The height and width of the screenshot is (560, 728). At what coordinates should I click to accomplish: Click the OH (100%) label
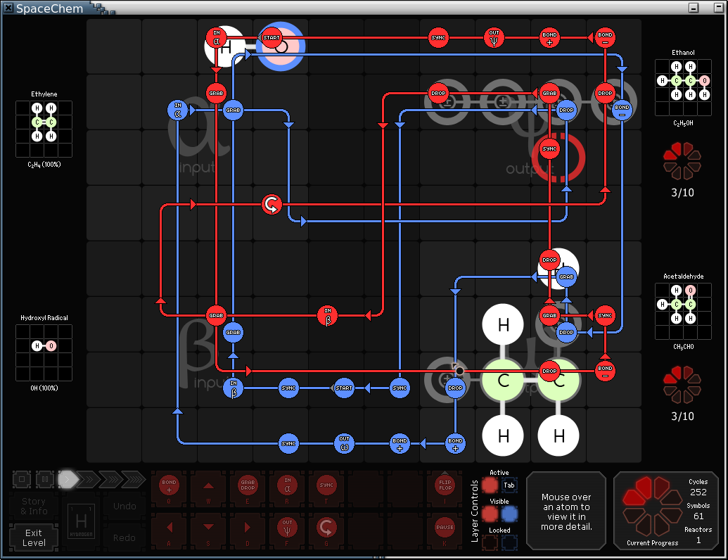(44, 388)
